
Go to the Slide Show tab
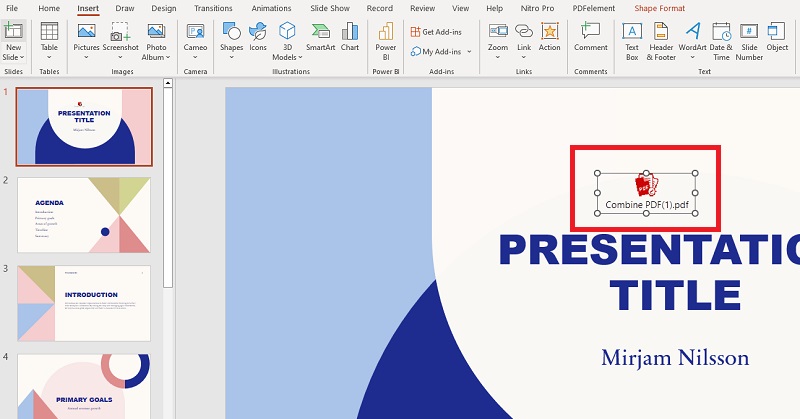click(x=330, y=8)
